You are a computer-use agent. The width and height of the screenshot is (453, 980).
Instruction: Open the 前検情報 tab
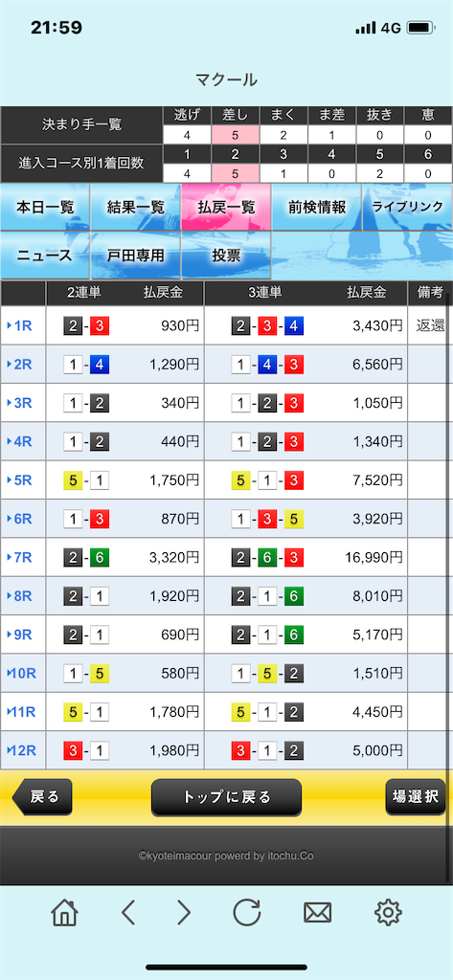[317, 208]
